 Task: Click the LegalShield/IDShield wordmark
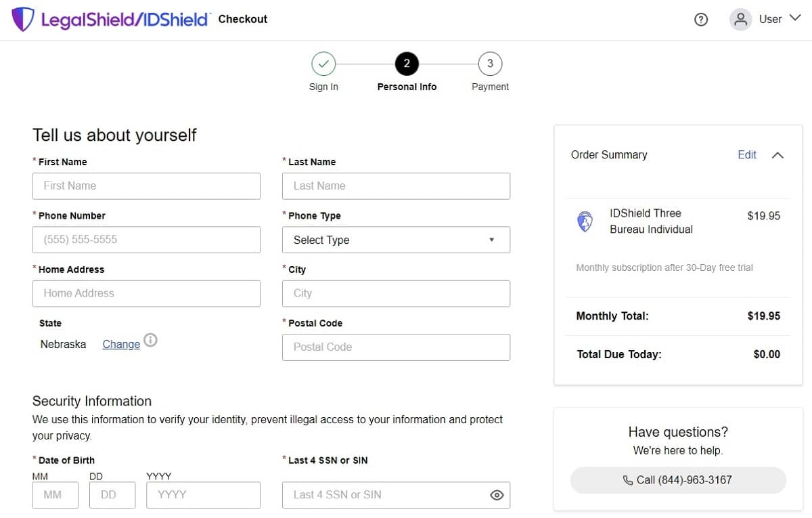[x=125, y=20]
